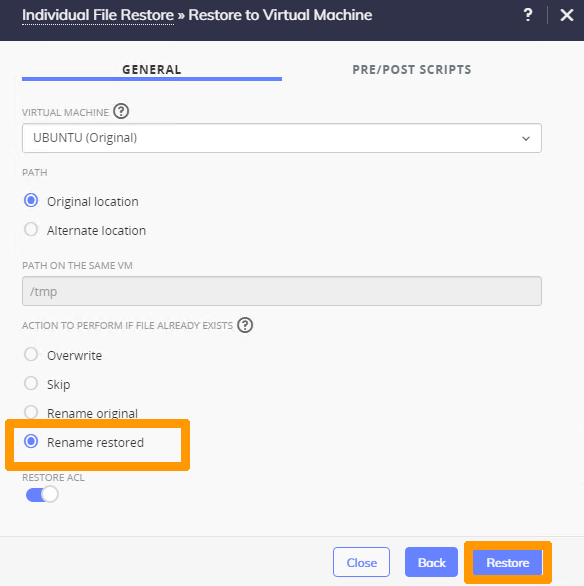Start the restore with Restore button
Screen dimensions: 584x586
point(507,562)
